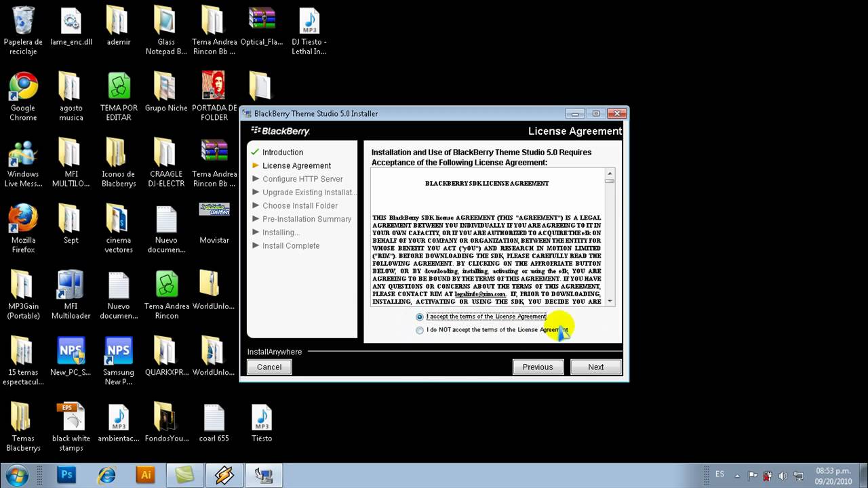Select the Movistar image icon
This screenshot has width=868, height=488.
click(214, 224)
